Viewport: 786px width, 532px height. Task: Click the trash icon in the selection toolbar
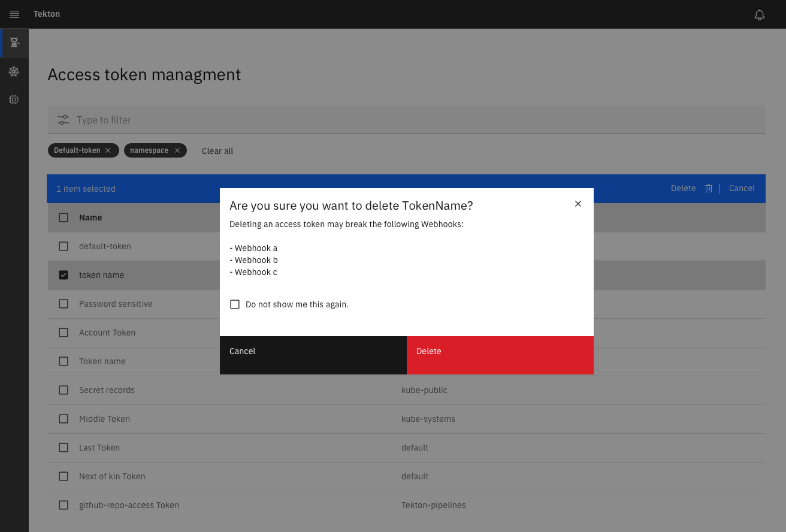click(709, 188)
